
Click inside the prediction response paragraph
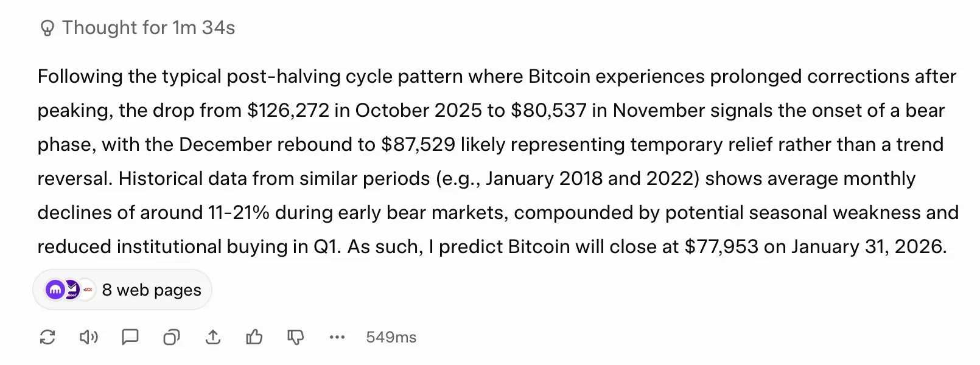click(487, 161)
